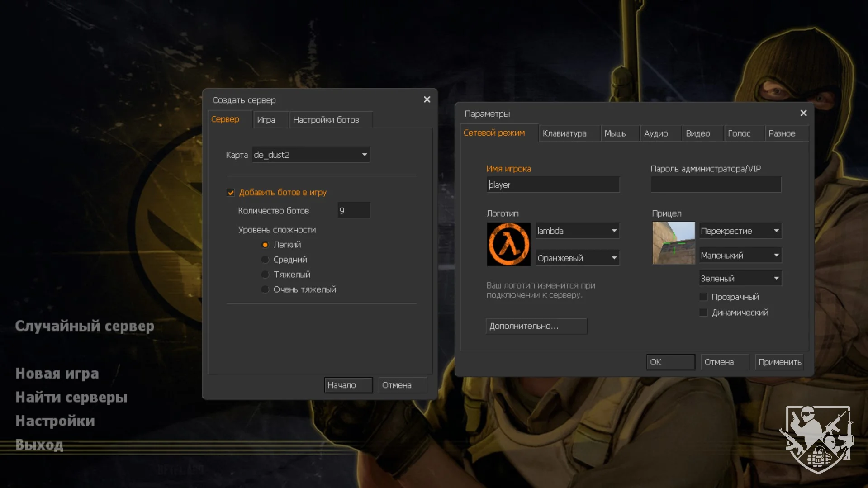Click the Имя игрока text field

click(553, 185)
